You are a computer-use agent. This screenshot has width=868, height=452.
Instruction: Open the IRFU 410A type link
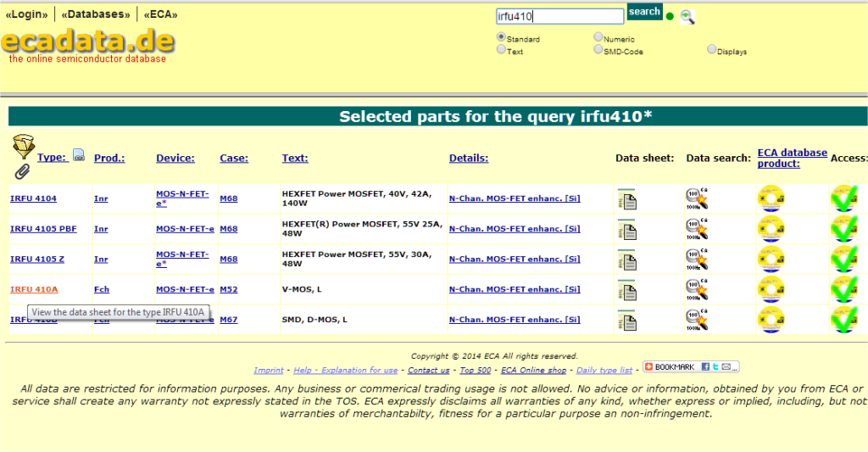pyautogui.click(x=34, y=289)
